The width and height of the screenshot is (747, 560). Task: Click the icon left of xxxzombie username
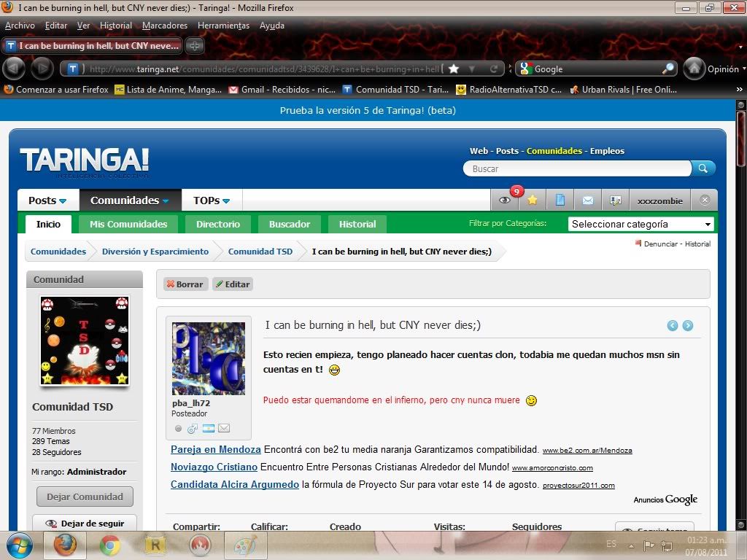click(616, 201)
